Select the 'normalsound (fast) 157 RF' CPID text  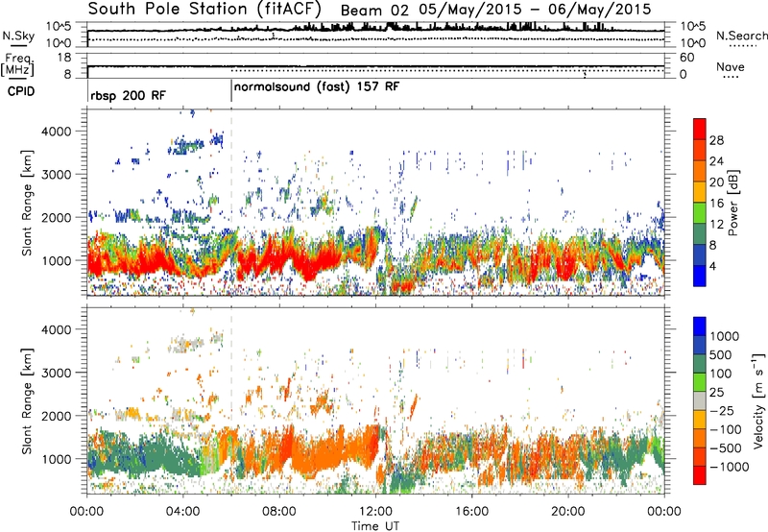(317, 87)
